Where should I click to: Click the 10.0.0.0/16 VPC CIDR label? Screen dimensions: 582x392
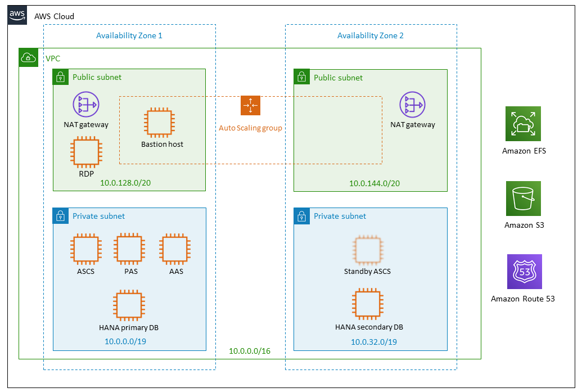(250, 351)
